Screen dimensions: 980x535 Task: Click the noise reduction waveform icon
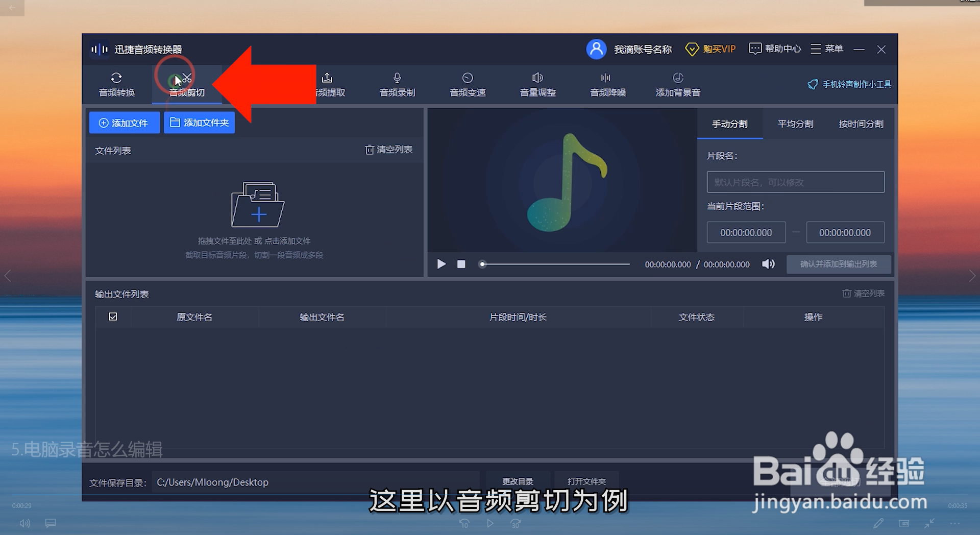(x=606, y=78)
